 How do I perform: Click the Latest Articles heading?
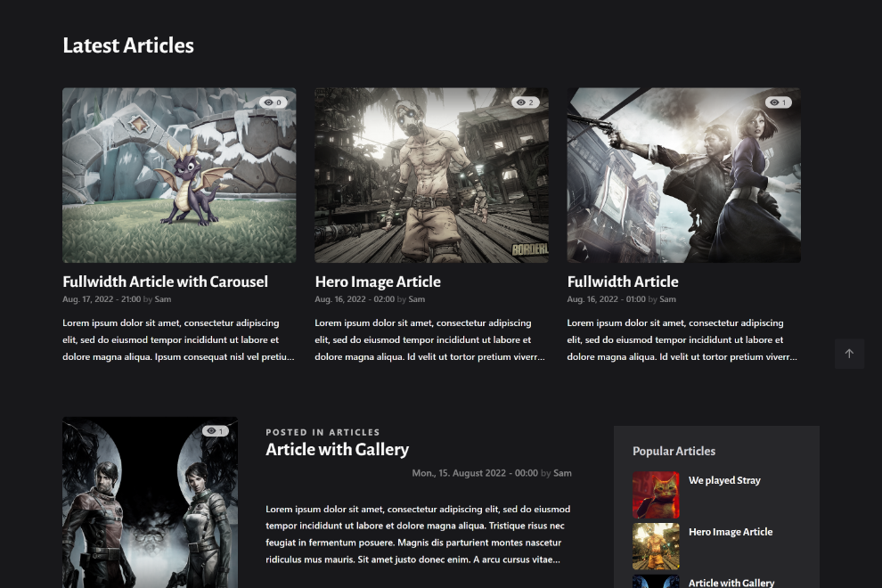click(x=128, y=45)
